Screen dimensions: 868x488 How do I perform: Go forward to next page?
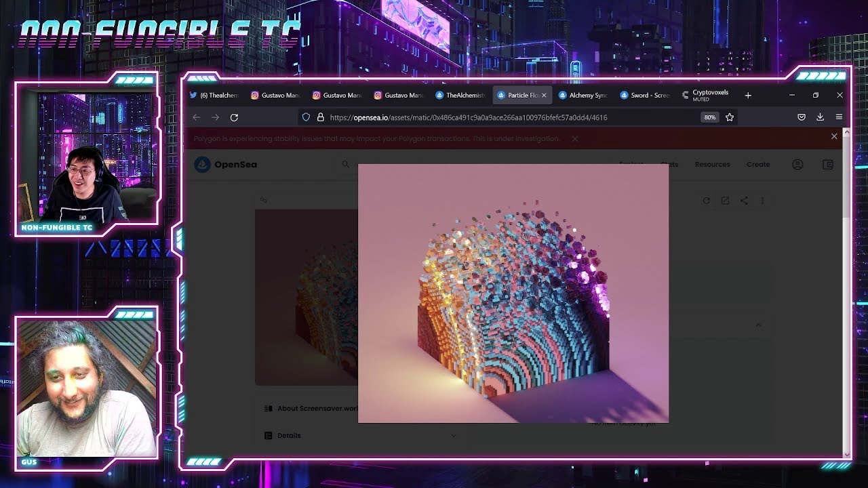[x=216, y=117]
